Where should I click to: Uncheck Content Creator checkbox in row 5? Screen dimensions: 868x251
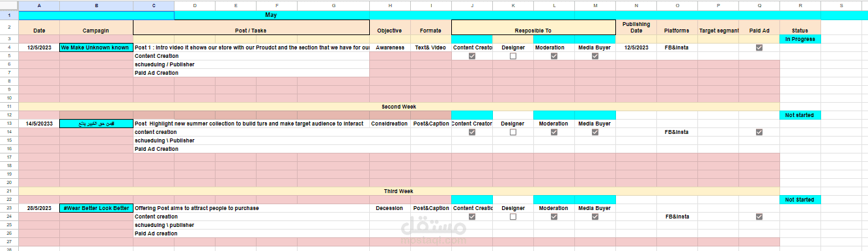(x=472, y=56)
